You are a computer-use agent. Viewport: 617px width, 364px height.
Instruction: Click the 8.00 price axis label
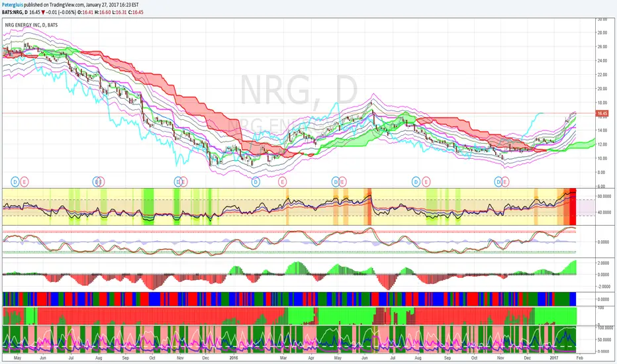(x=602, y=172)
